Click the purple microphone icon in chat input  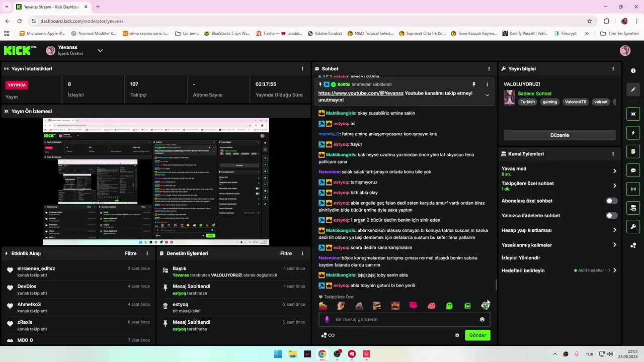(x=327, y=319)
